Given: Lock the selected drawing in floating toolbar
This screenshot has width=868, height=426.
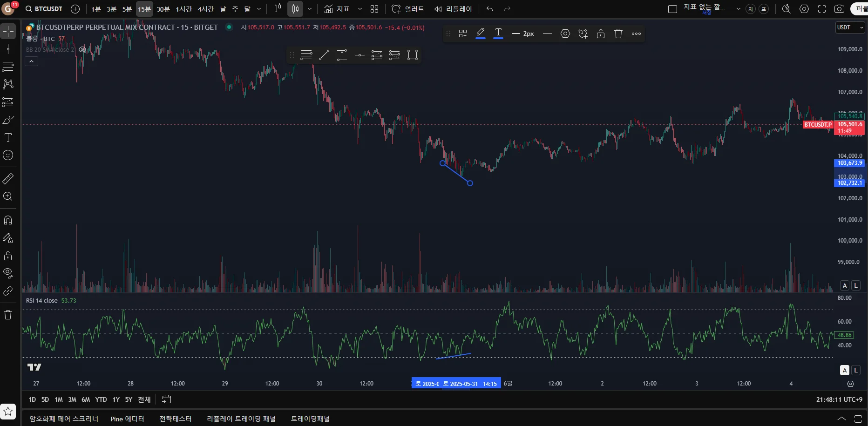Looking at the screenshot, I should [x=601, y=34].
